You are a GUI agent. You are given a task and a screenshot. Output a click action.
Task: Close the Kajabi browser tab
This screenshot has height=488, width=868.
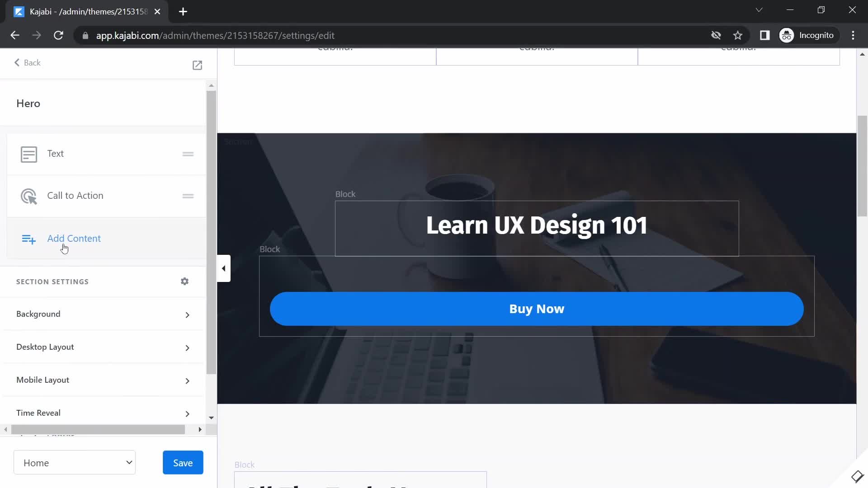[157, 12]
